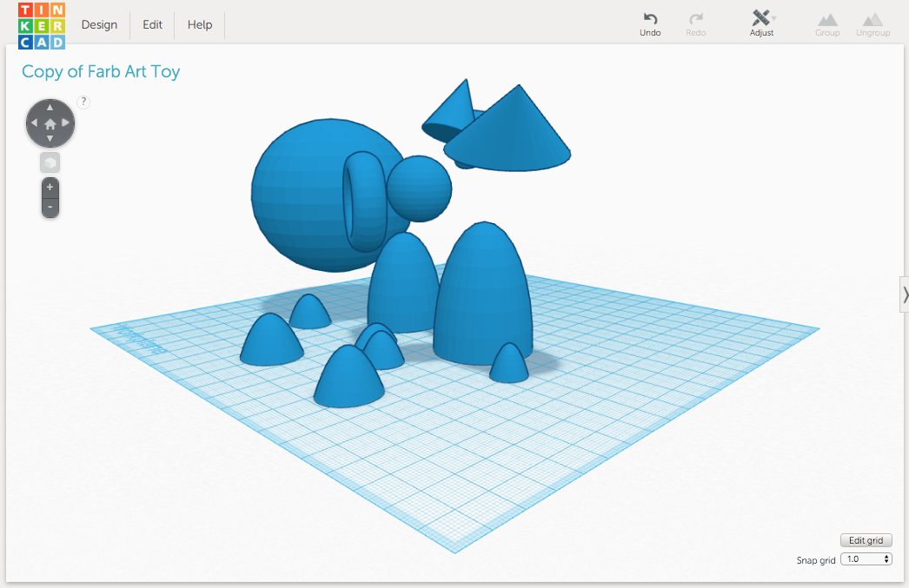Open the Edit menu

(152, 24)
